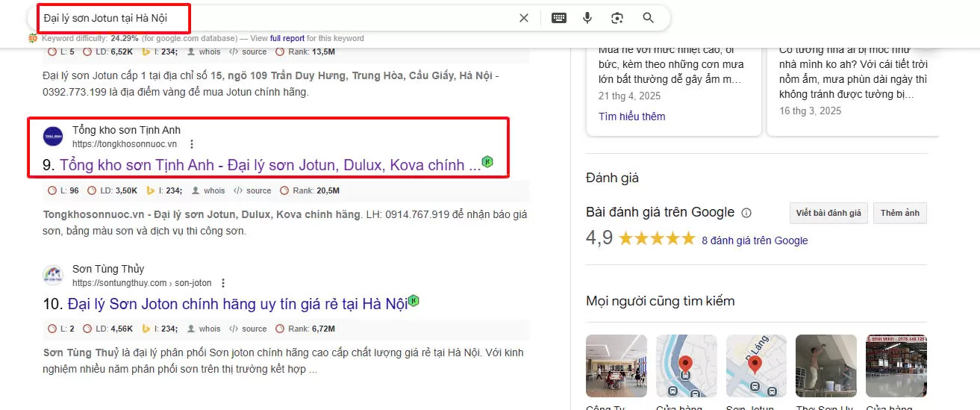The width and height of the screenshot is (980, 410).
Task: Click the search input field
Action: coord(276,18)
